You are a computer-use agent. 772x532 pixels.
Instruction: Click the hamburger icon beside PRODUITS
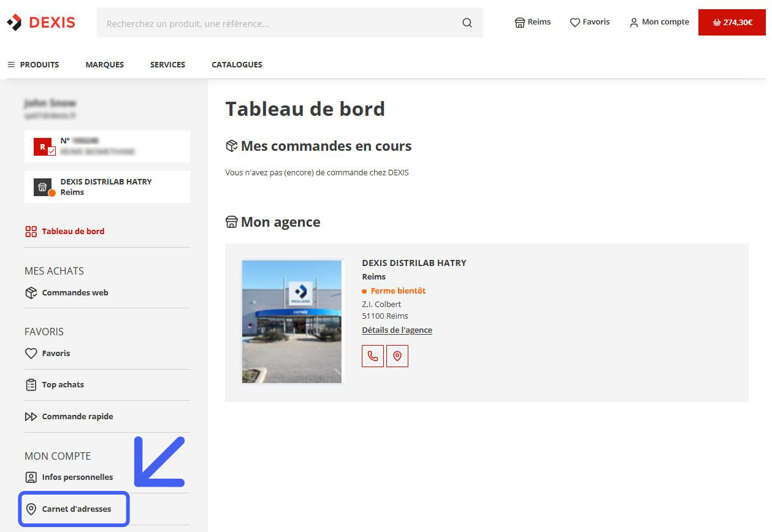[x=11, y=64]
